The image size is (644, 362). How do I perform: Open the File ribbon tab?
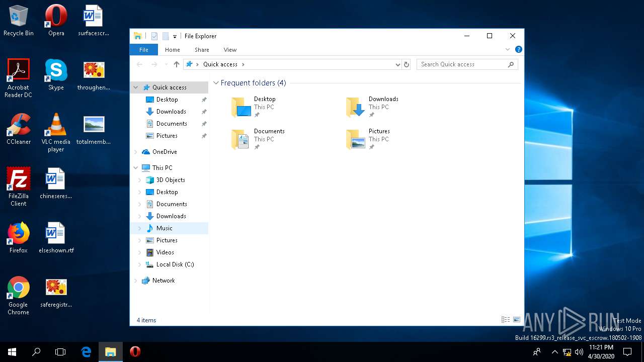144,50
